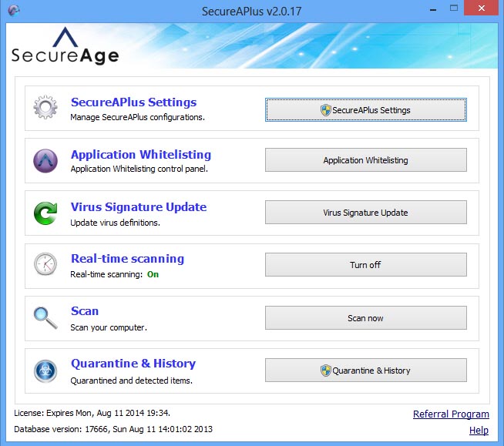Open the SecureAPlus Settings button
504x446 pixels.
click(x=365, y=110)
